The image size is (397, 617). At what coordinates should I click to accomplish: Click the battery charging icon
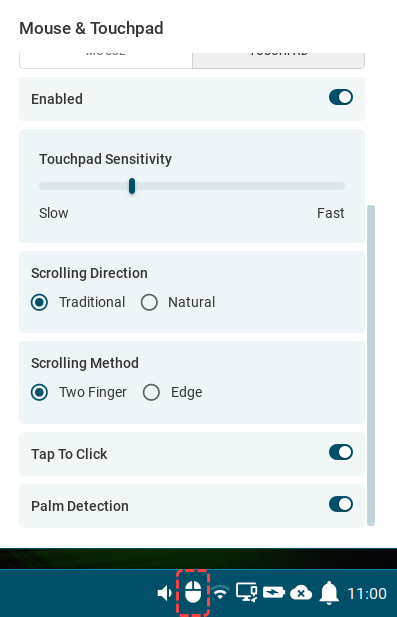[x=274, y=592]
